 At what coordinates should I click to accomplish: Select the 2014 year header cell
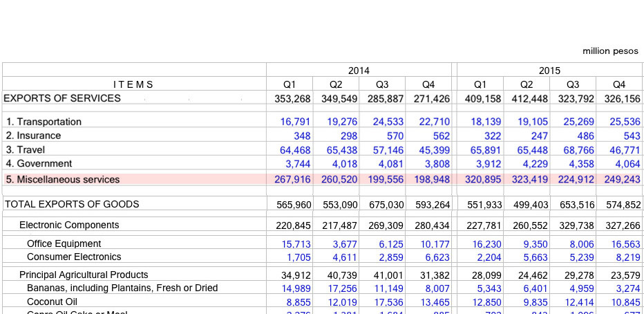tap(359, 71)
